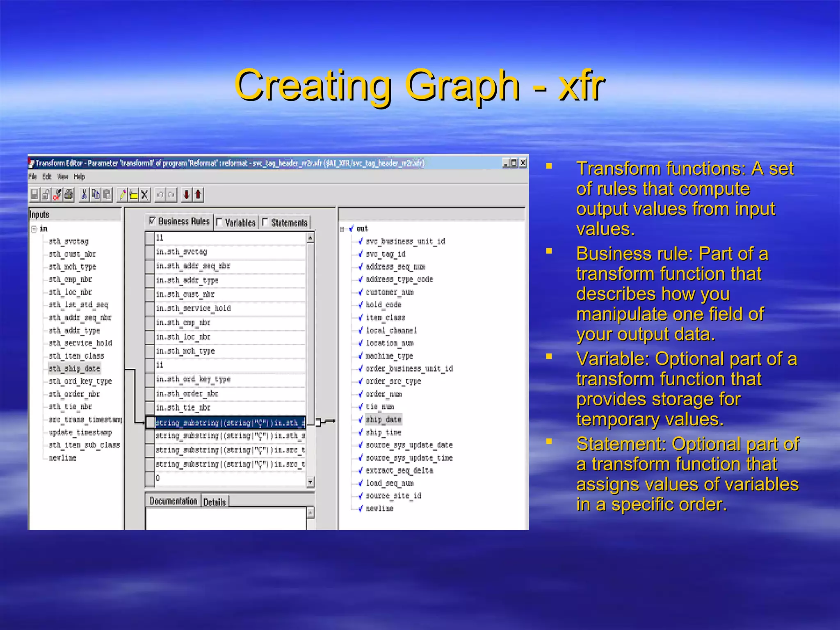Select sth_order_nbr input field
The height and width of the screenshot is (630, 840).
(74, 394)
